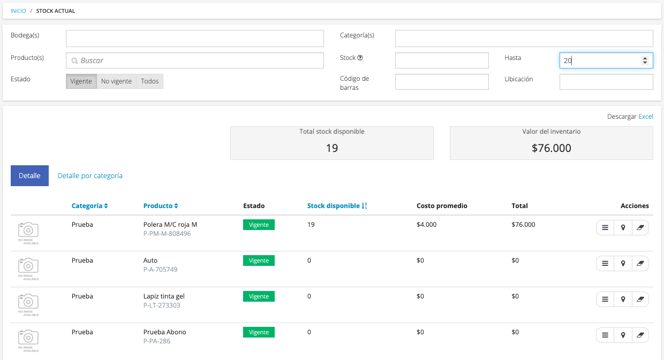
Task: Click location pin icon for Auto row
Action: [x=622, y=263]
